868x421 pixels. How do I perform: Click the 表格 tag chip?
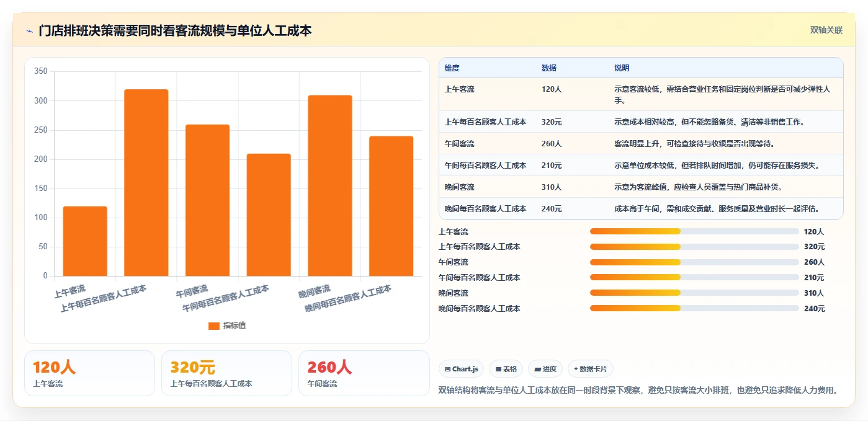506,369
